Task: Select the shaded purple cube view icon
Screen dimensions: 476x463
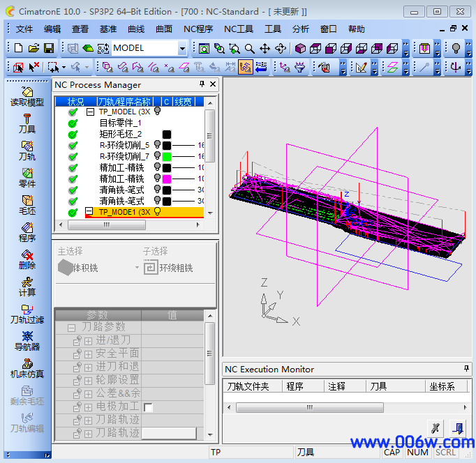Action: 300,49
